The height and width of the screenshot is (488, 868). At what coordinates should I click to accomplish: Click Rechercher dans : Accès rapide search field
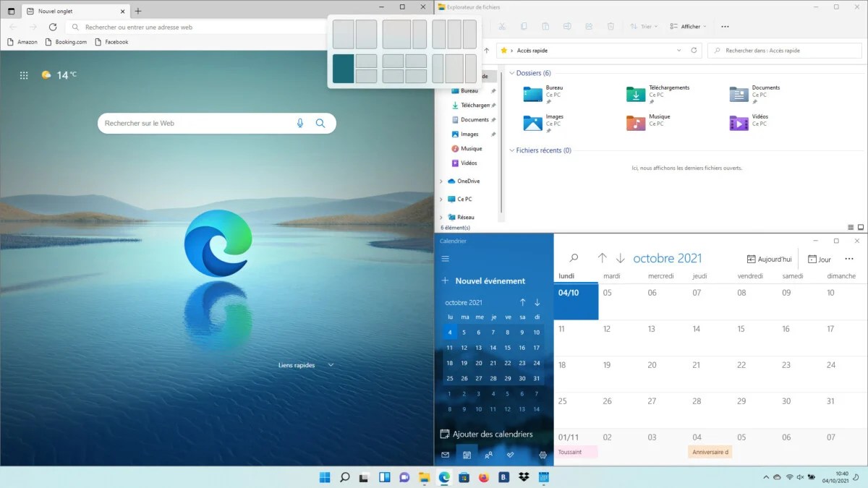pos(785,51)
